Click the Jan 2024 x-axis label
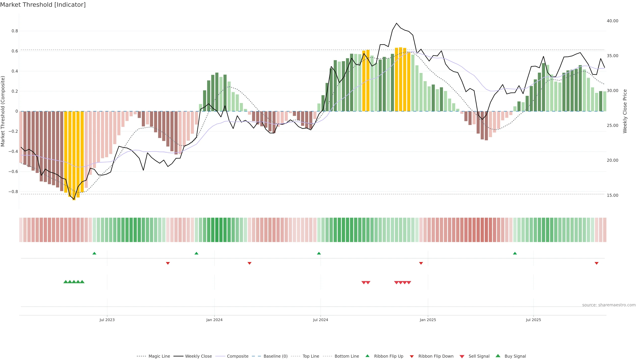644x362 pixels. 214,320
